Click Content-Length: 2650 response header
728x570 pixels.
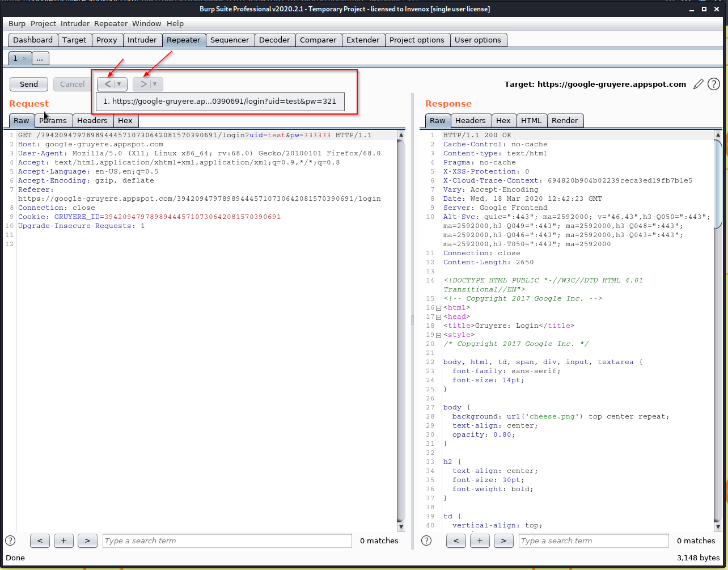[488, 262]
